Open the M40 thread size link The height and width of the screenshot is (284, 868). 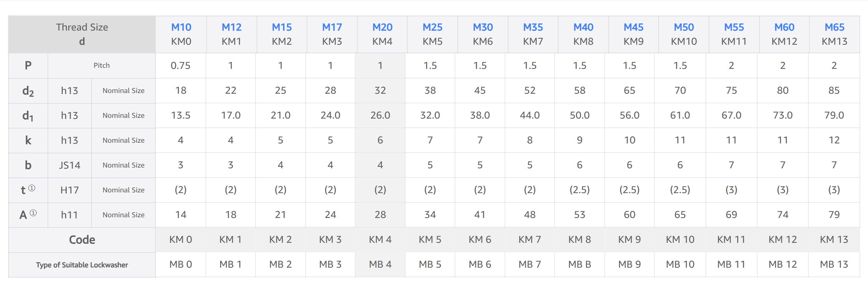(x=583, y=27)
